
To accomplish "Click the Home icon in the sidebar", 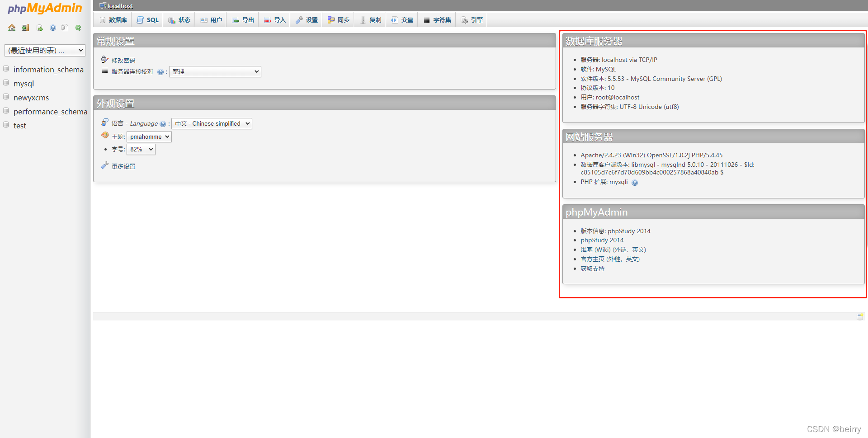I will click(12, 28).
